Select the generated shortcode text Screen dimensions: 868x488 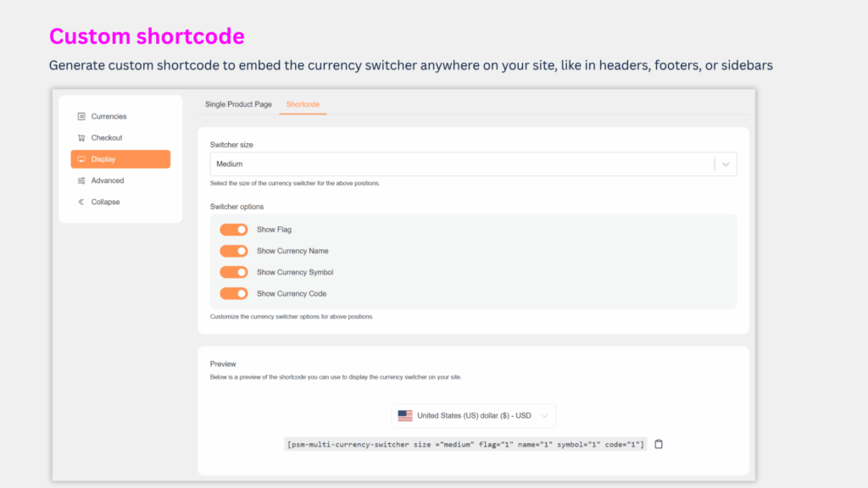[465, 443]
